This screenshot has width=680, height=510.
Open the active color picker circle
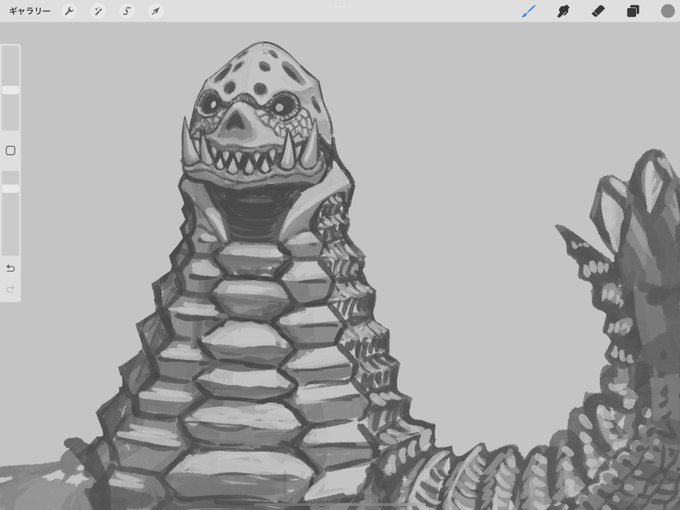point(668,11)
